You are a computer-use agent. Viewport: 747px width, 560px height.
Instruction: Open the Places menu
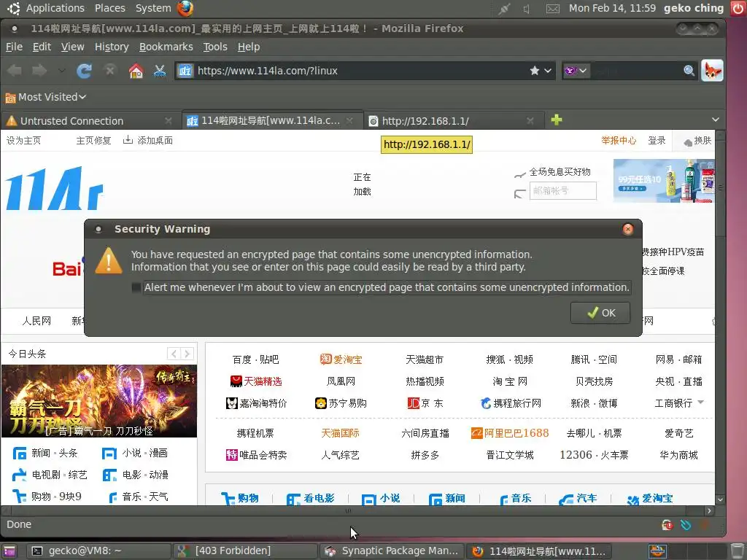coord(110,8)
